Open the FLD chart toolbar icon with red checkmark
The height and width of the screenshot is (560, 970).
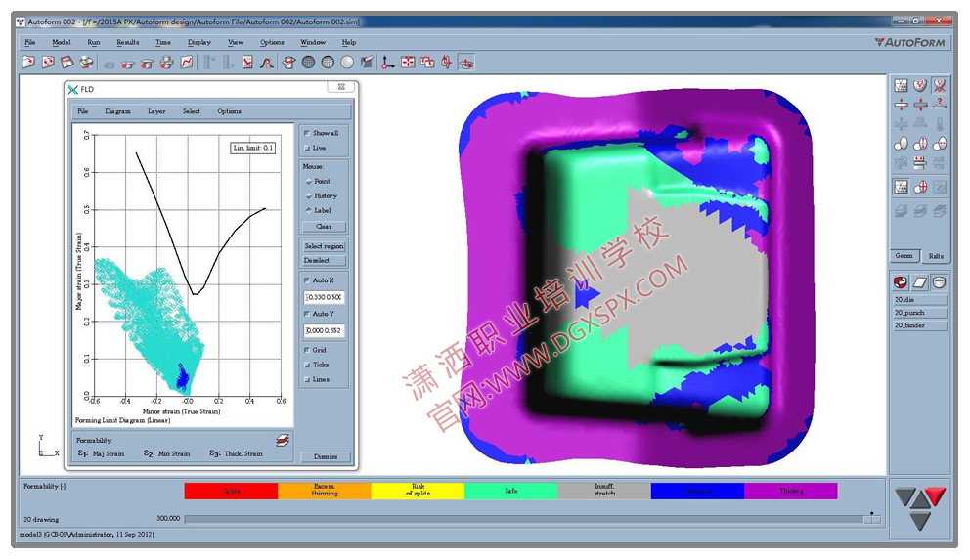click(247, 63)
